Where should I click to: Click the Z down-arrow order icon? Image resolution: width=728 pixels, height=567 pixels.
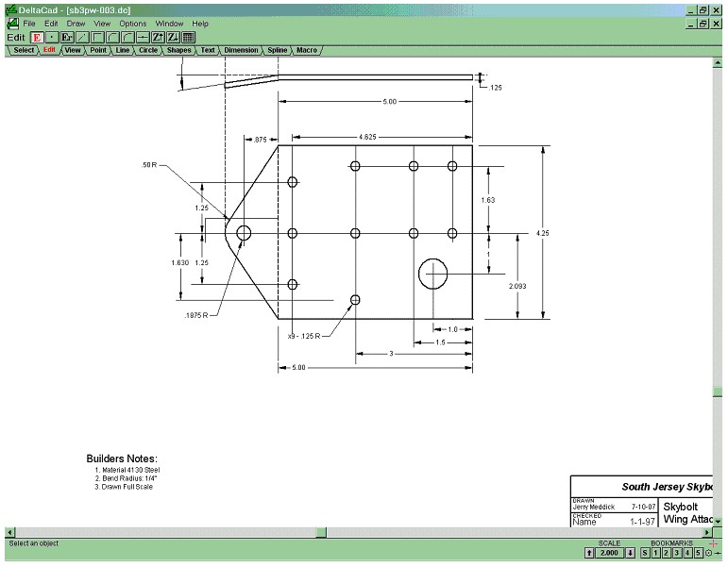(x=174, y=37)
